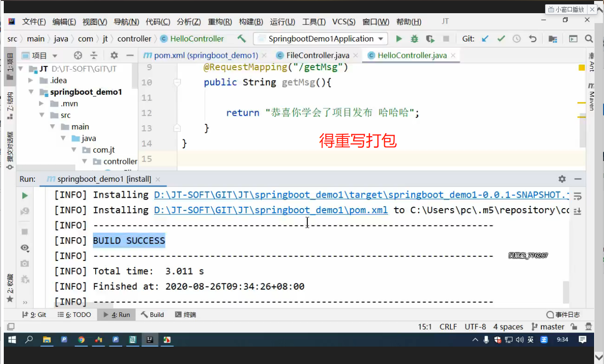Open the Project Structure dialog icon
This screenshot has height=364, width=604.
point(553,39)
